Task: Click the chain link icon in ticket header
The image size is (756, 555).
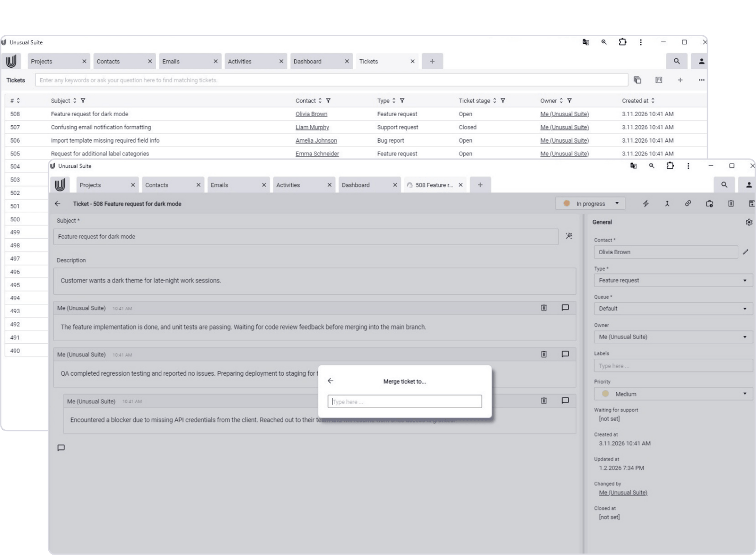Action: coord(688,204)
